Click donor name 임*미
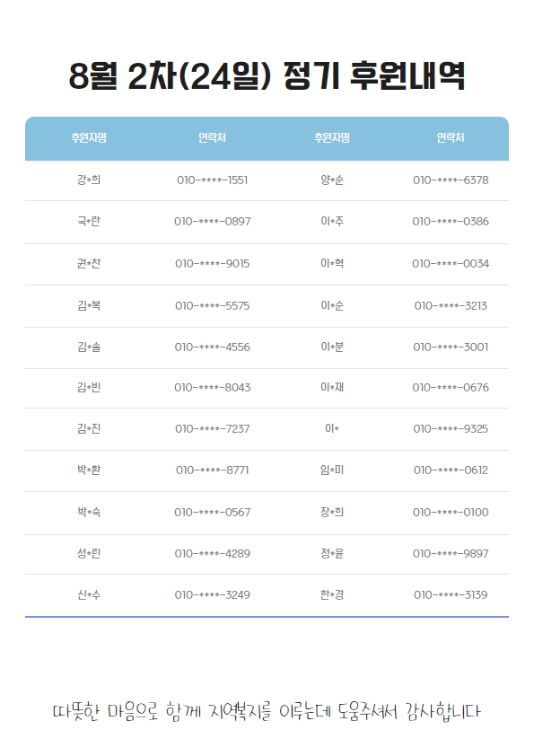Image resolution: width=534 pixels, height=756 pixels. [x=332, y=470]
